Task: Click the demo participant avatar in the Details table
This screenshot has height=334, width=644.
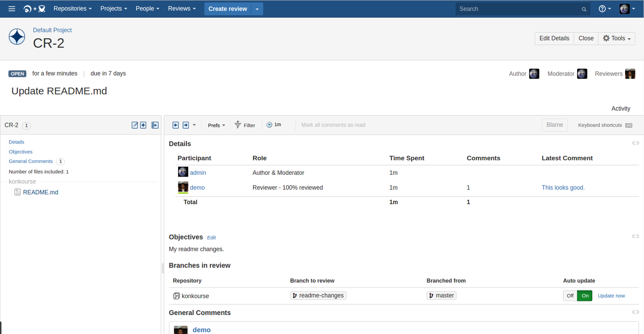Action: 183,187
